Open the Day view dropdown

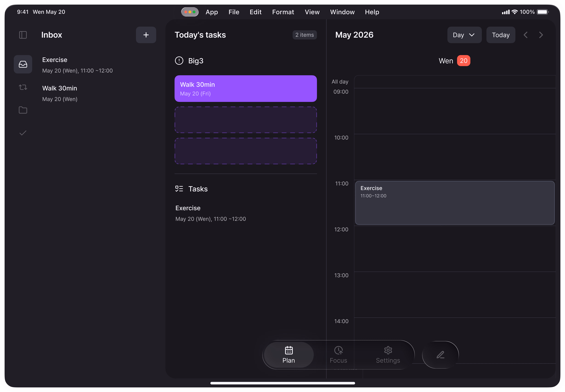[x=464, y=35]
